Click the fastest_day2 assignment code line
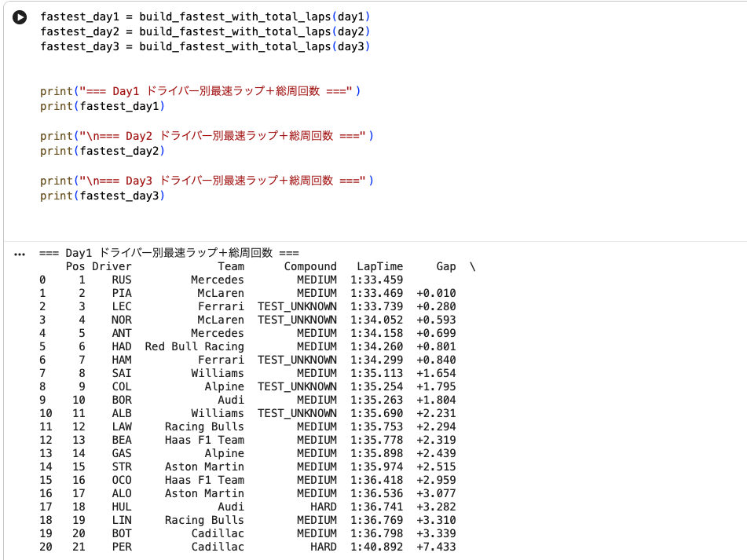 click(204, 31)
